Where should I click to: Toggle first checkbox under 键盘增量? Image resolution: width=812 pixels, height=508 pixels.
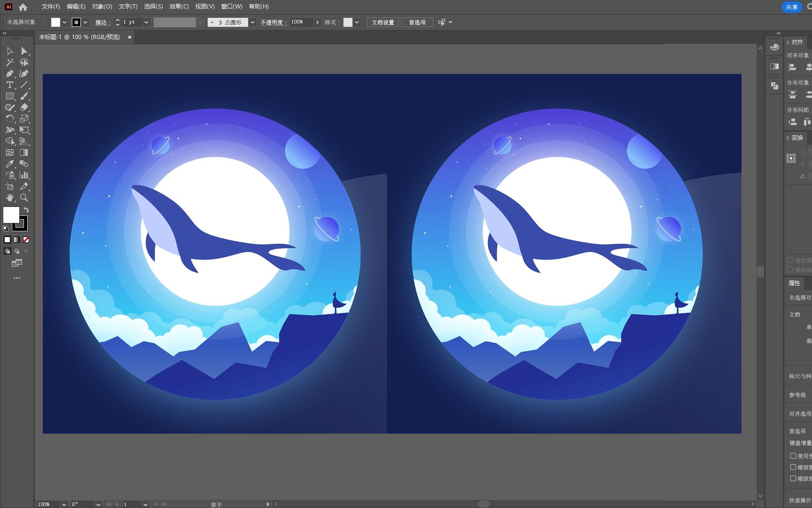click(793, 456)
